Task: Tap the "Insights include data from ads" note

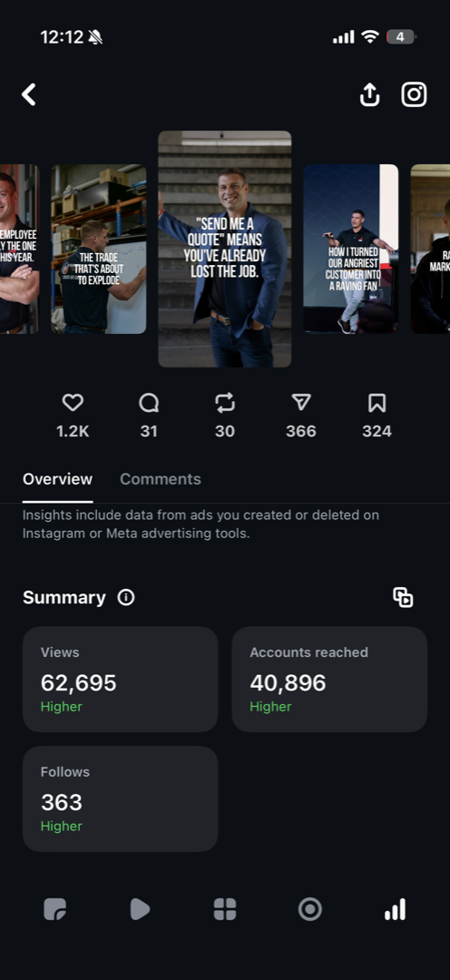Action: (x=201, y=524)
